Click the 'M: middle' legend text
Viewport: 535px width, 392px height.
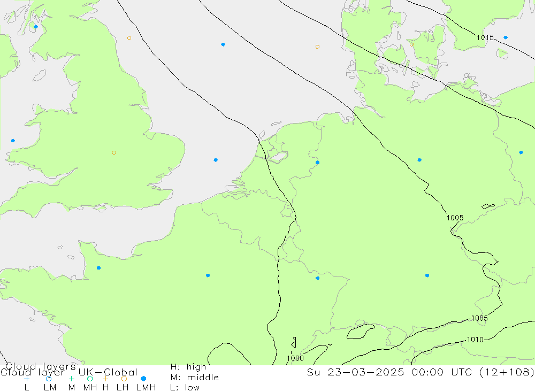195,378
